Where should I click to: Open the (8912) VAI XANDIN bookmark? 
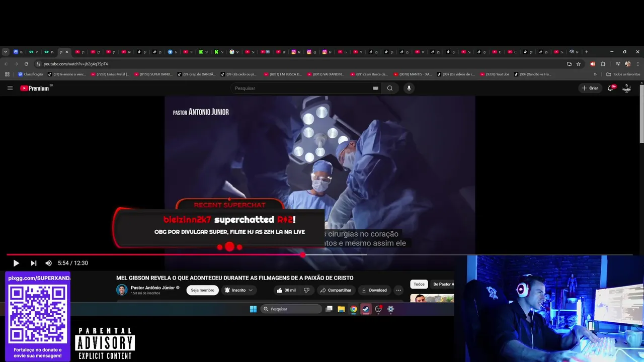pos(326,74)
